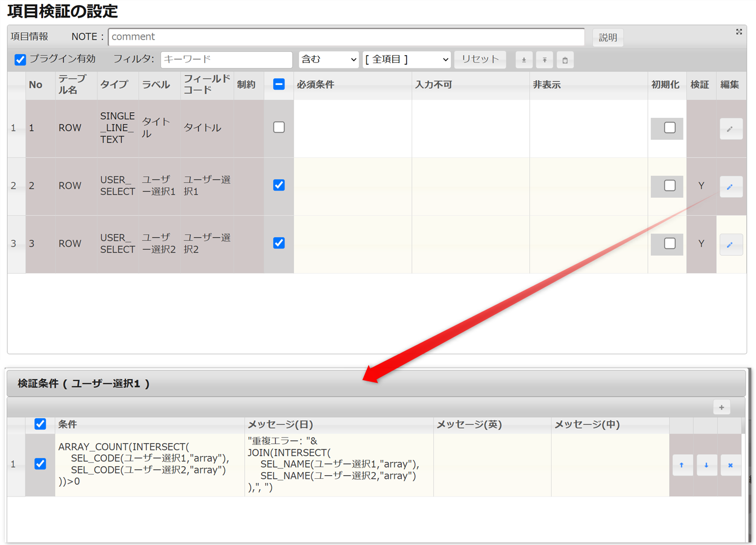Click the Y 検証 cell for ユーザー選択1

click(701, 186)
